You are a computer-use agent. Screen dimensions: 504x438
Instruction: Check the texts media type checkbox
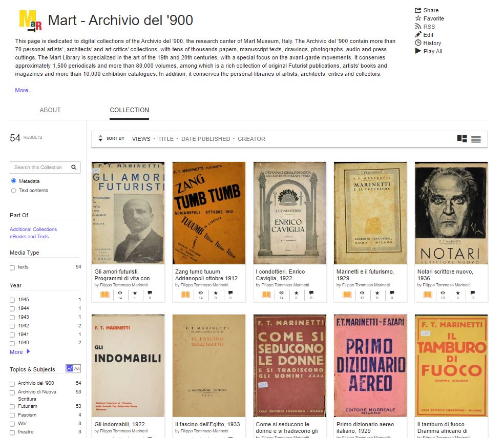pyautogui.click(x=12, y=267)
